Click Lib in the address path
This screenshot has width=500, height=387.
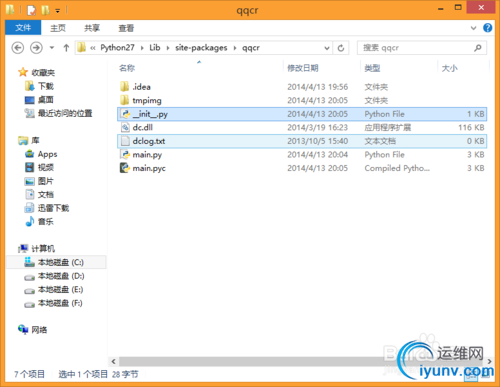point(155,48)
